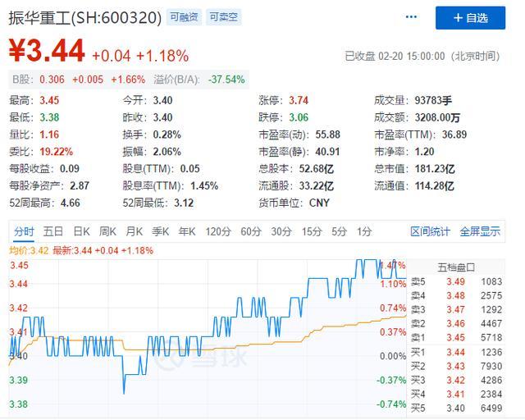Switch to the 周K chart tab
The height and width of the screenshot is (420, 525).
click(x=107, y=231)
